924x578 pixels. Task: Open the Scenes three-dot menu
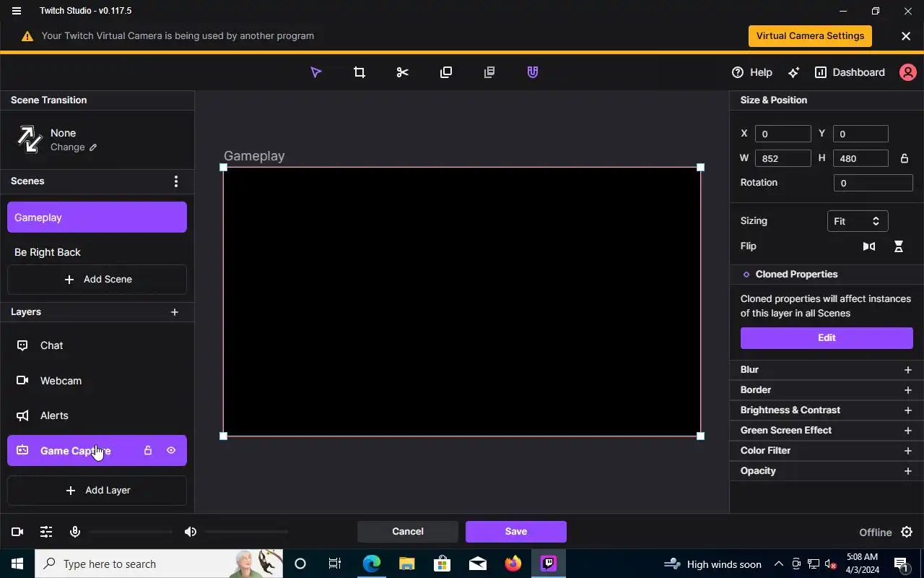(175, 181)
